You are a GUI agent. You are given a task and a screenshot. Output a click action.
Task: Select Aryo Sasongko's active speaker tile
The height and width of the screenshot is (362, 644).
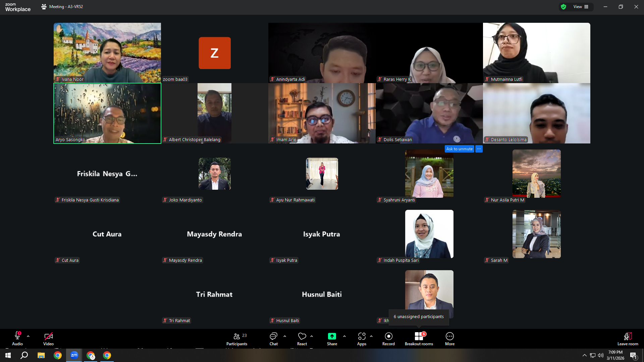pos(107,113)
